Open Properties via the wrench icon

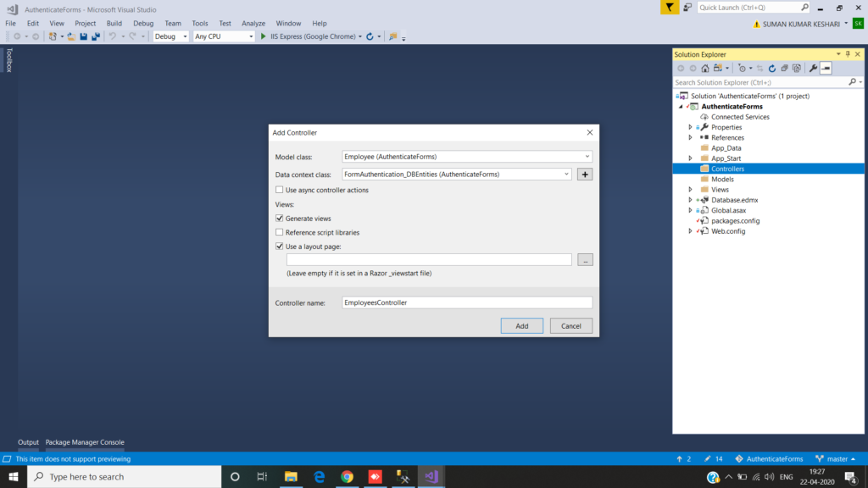coord(813,68)
